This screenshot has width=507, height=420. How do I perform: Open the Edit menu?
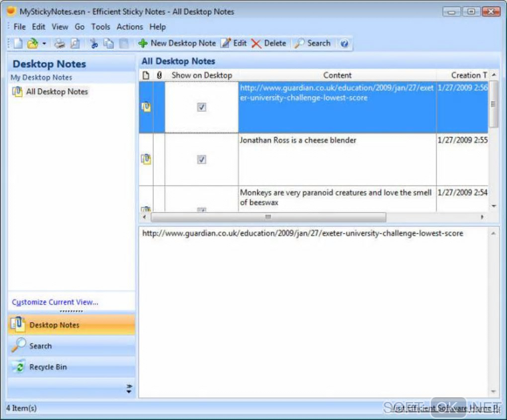pyautogui.click(x=38, y=27)
